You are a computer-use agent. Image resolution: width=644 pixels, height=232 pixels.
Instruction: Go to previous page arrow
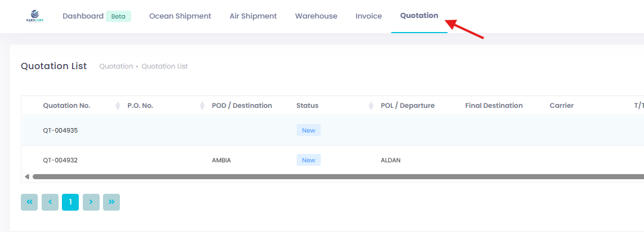coord(50,202)
